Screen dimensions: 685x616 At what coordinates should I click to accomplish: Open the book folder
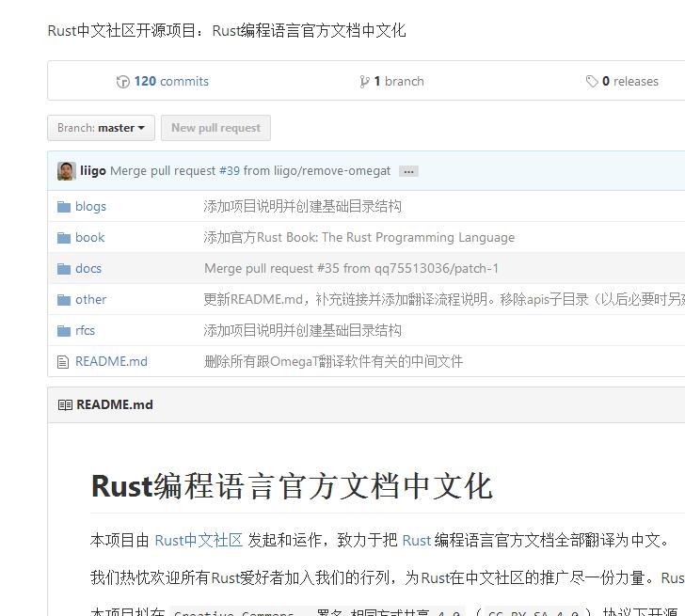click(90, 238)
